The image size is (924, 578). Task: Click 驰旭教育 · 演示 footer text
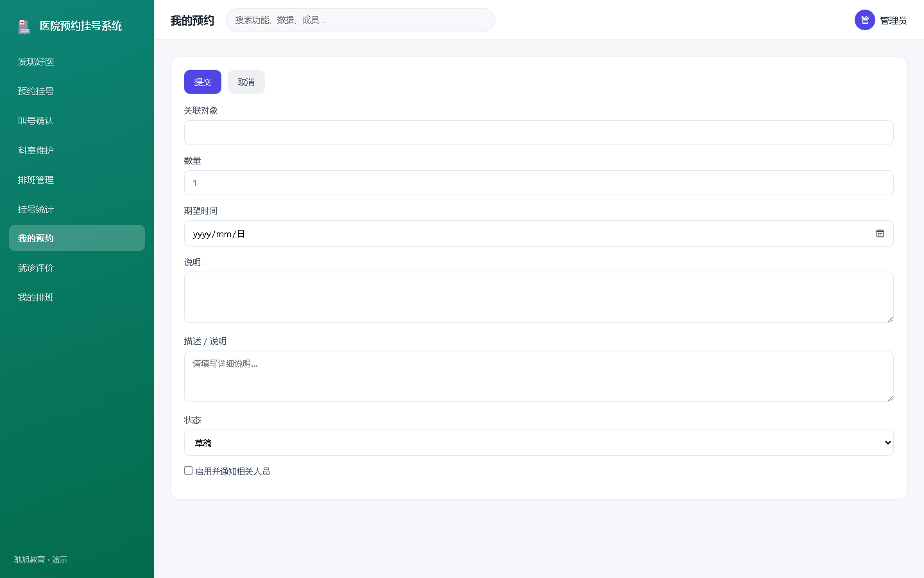coord(40,560)
